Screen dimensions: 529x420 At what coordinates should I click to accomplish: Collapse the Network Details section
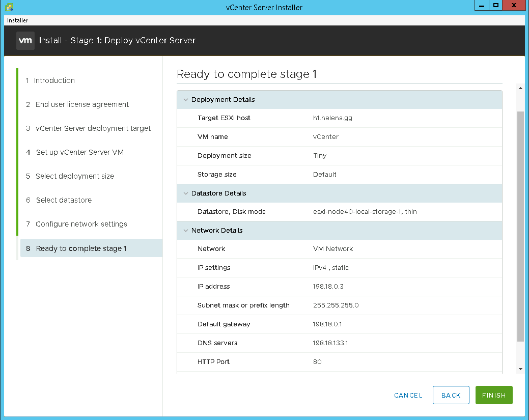pyautogui.click(x=186, y=231)
